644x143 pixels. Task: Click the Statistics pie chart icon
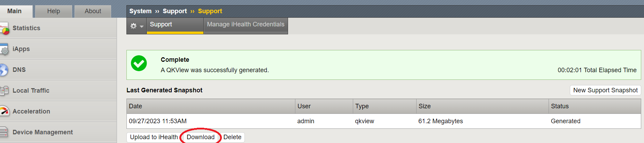coord(4,28)
